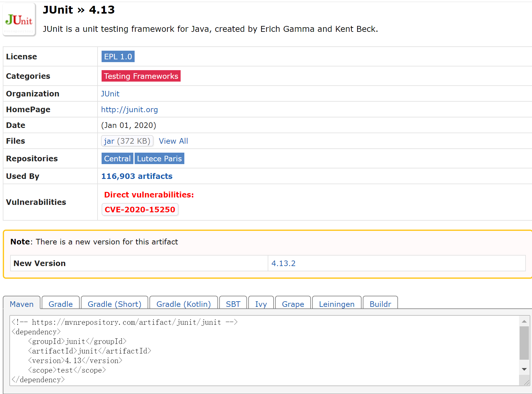Viewport: 532px width, 394px height.
Task: Click the Used By row label
Action: point(23,176)
